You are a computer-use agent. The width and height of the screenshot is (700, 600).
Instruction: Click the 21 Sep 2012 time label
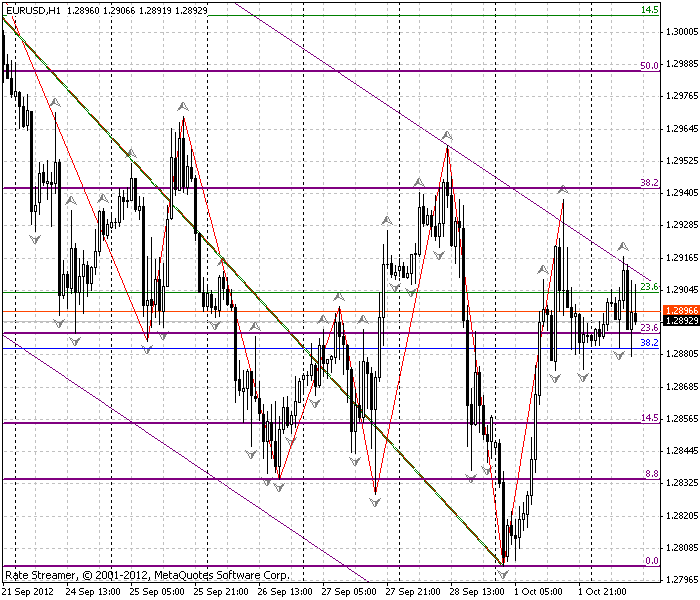click(28, 592)
